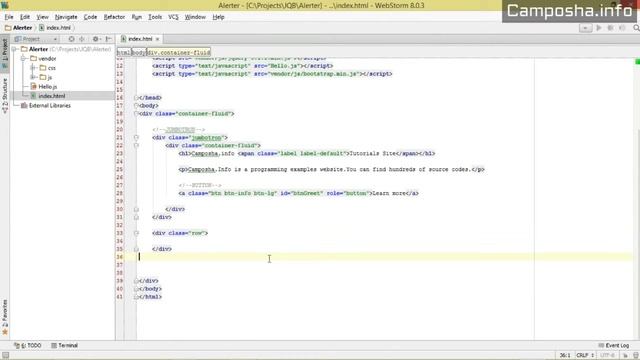Click the Debug bug icon
The height and width of the screenshot is (360, 640).
[610, 28]
